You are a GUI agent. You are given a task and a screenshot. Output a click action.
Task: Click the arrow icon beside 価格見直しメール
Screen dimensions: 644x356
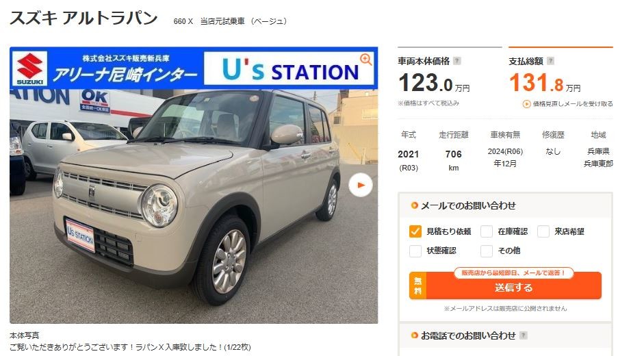pyautogui.click(x=526, y=104)
